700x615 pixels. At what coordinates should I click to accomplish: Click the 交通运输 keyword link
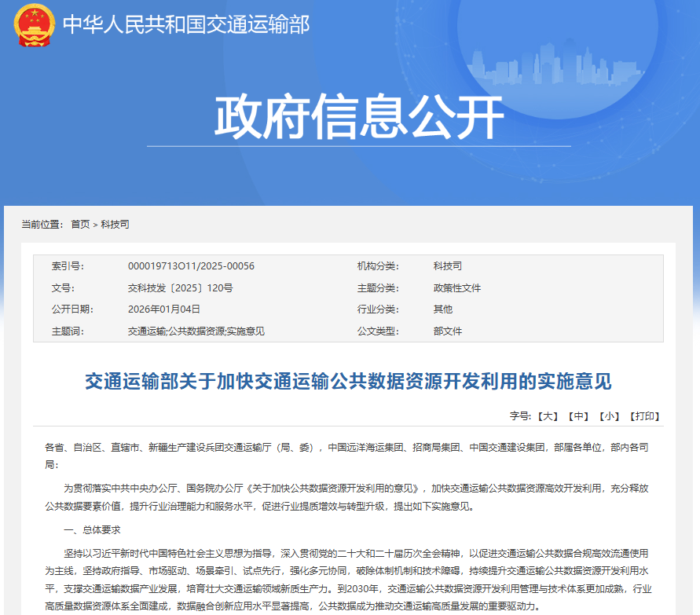(x=147, y=331)
